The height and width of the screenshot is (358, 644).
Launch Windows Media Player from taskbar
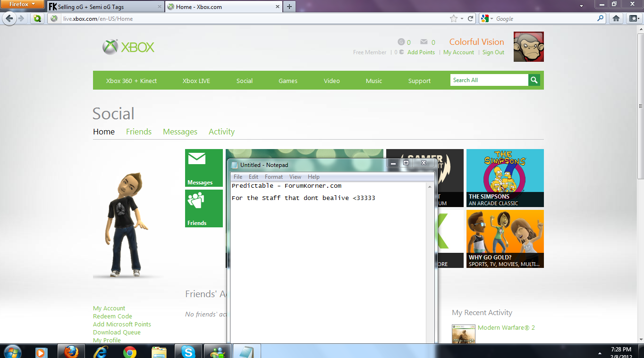point(41,351)
